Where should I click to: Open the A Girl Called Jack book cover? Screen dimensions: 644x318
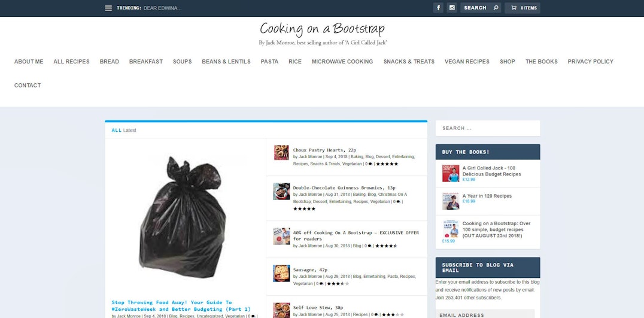coord(451,174)
